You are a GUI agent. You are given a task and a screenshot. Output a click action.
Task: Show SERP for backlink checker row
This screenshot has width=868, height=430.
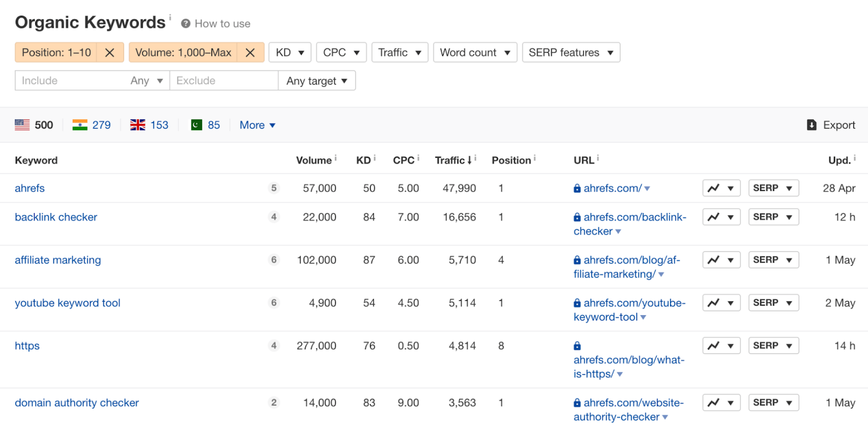point(773,217)
